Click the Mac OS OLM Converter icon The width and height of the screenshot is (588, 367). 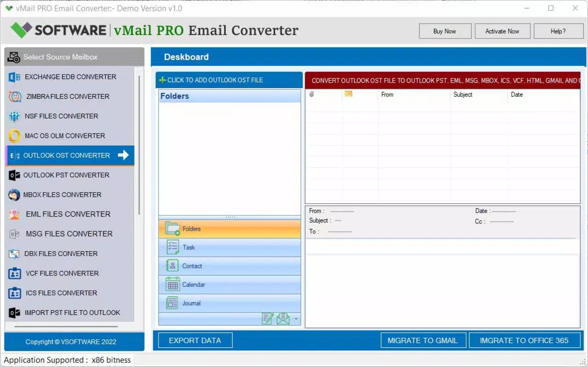[x=14, y=136]
